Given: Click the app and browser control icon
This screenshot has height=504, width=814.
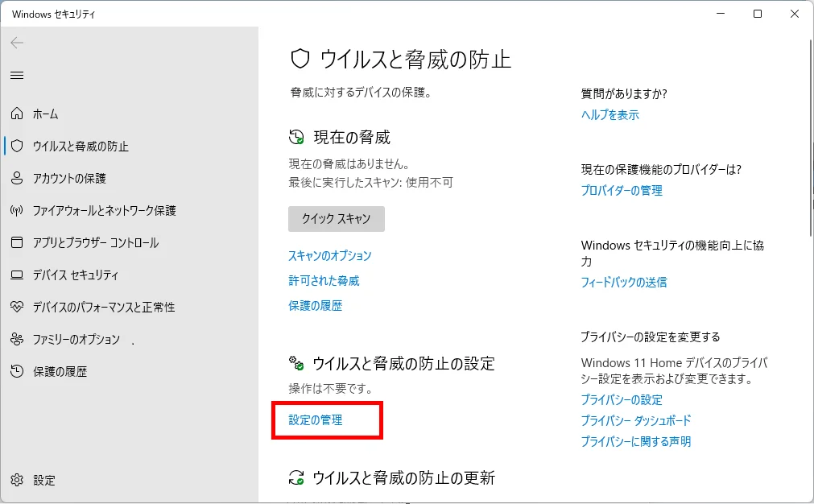Looking at the screenshot, I should click(17, 242).
